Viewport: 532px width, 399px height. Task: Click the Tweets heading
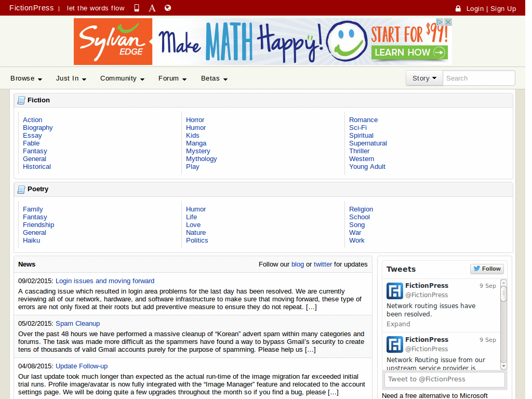click(x=401, y=269)
